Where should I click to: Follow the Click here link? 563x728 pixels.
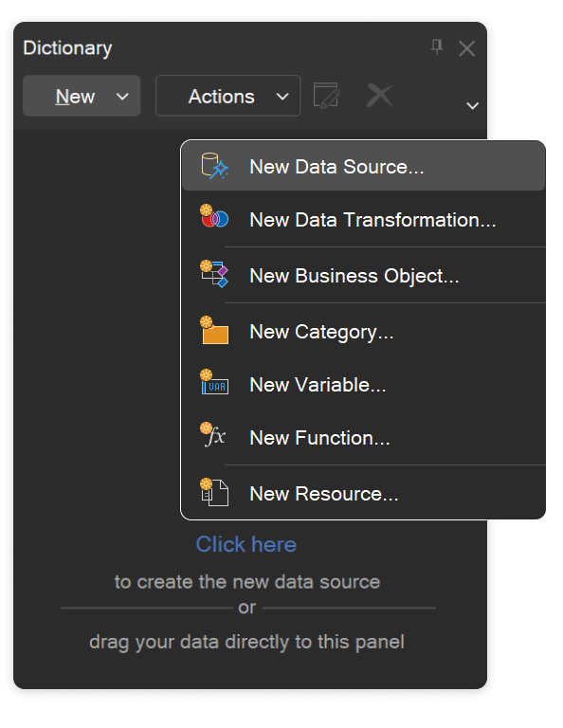(x=246, y=544)
